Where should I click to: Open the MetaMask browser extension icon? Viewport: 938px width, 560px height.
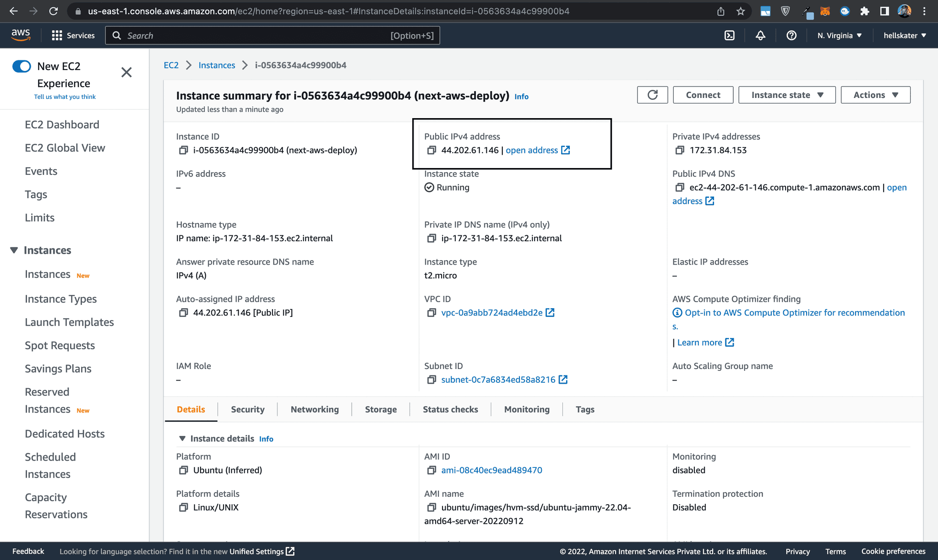click(825, 11)
